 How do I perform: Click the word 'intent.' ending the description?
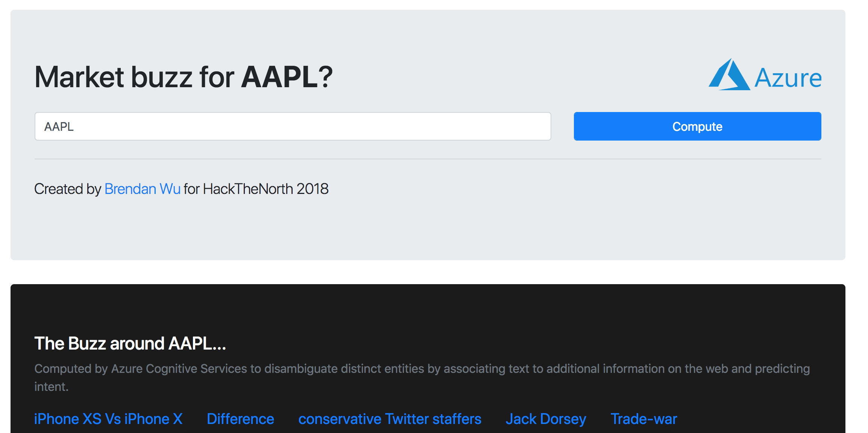tap(52, 387)
